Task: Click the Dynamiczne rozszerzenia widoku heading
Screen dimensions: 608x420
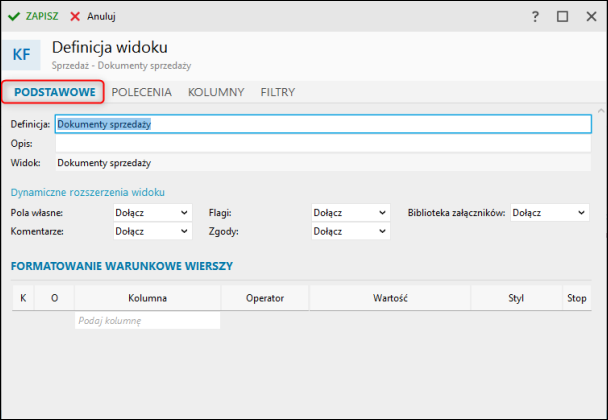Action: pyautogui.click(x=88, y=192)
